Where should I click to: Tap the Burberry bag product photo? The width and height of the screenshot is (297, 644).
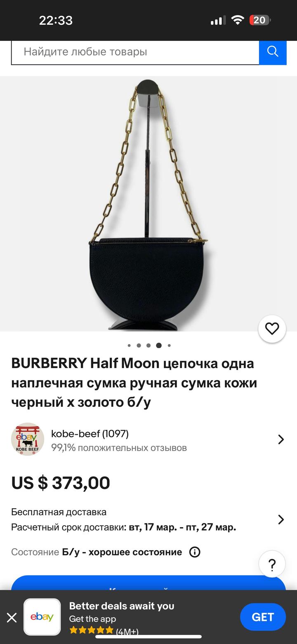click(x=148, y=204)
